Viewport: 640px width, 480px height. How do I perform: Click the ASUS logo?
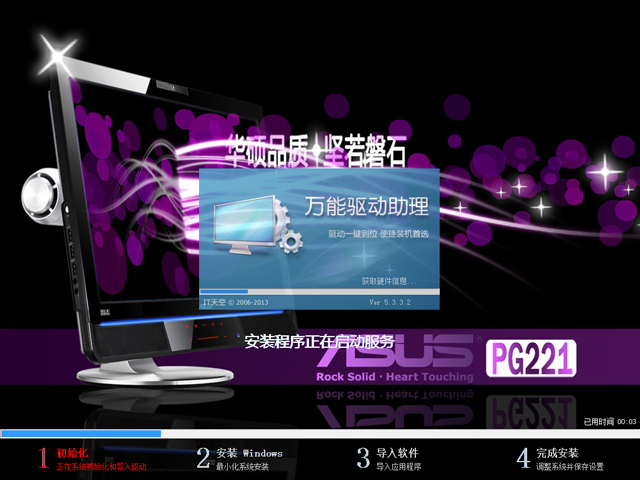398,351
